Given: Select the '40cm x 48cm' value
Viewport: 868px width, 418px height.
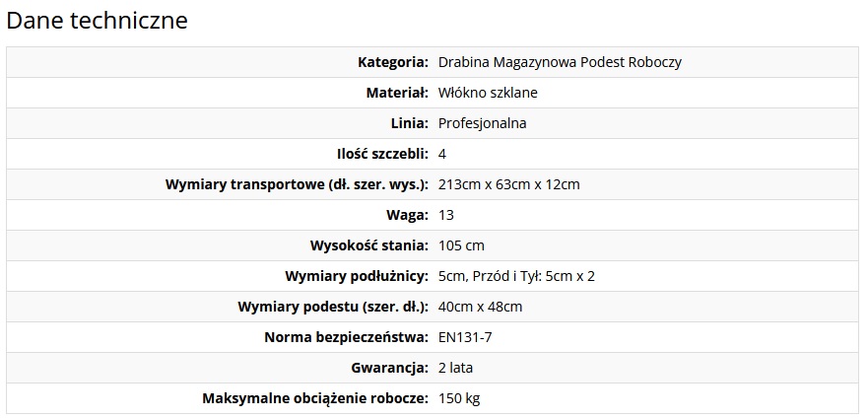Looking at the screenshot, I should (480, 307).
